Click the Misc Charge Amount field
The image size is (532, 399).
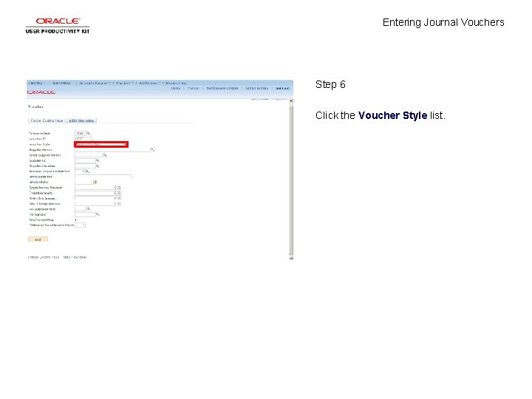pos(98,204)
